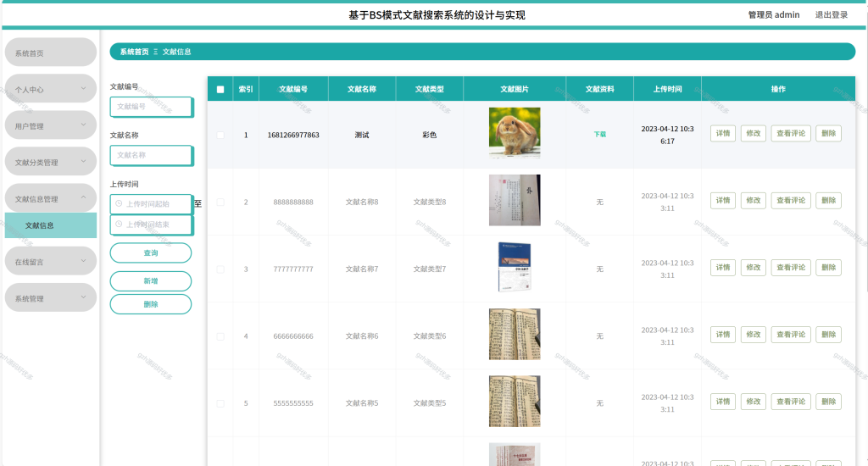Click the 新增 add button
The width and height of the screenshot is (868, 466).
point(151,281)
